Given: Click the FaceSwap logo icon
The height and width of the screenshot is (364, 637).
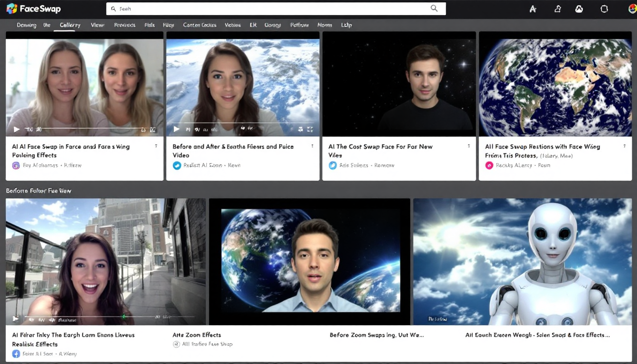Looking at the screenshot, I should pyautogui.click(x=11, y=9).
